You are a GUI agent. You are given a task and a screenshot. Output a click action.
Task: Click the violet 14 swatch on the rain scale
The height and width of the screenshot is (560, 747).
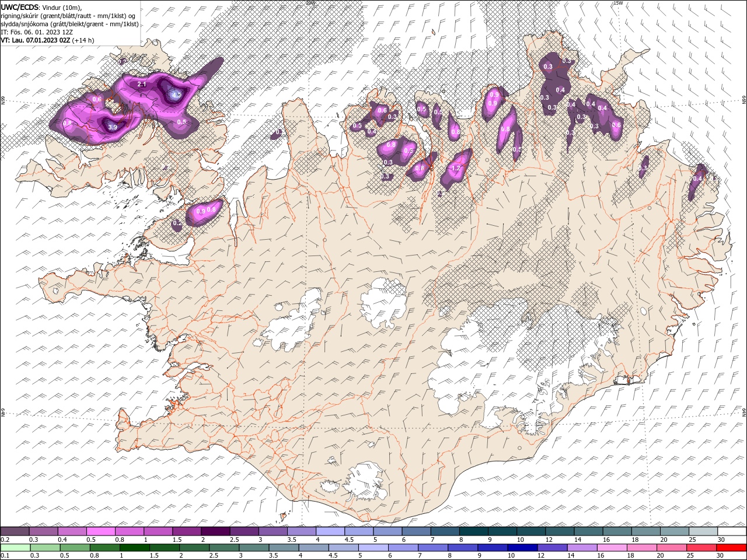click(x=582, y=548)
